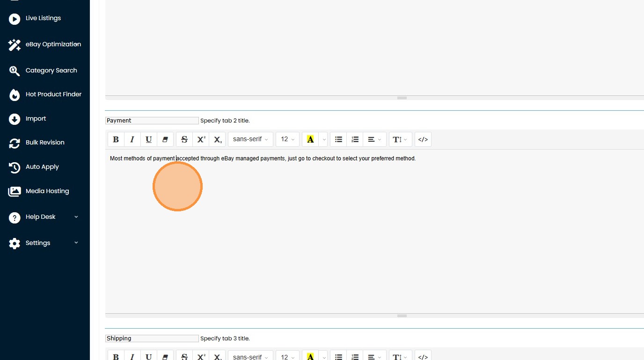Click the Auto Apply history icon
644x360 pixels.
point(15,167)
